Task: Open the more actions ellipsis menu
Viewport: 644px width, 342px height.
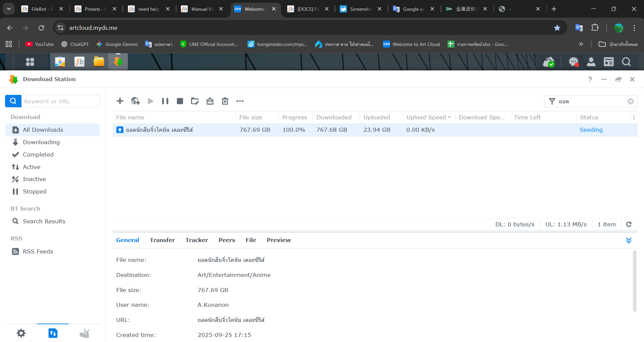Action: pos(240,101)
